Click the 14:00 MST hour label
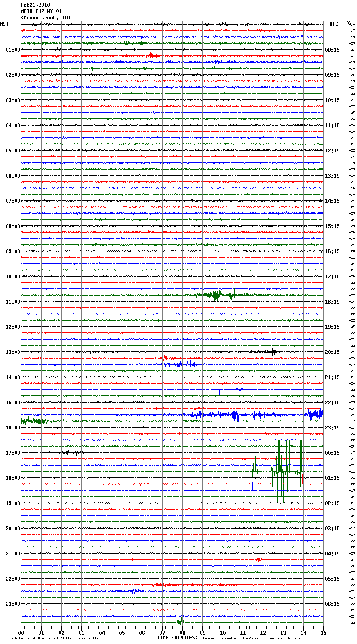 click(x=13, y=377)
